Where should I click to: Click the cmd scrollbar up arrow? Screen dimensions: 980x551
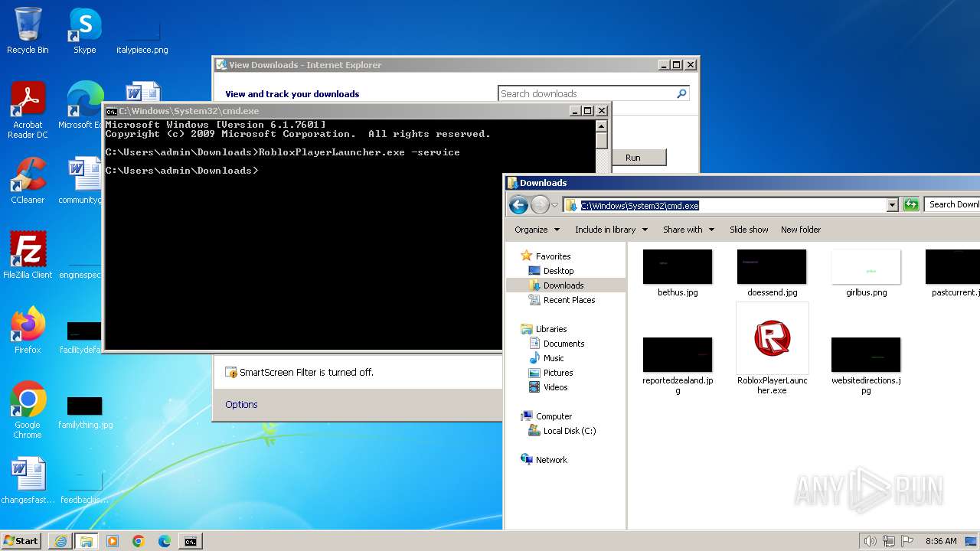coord(602,126)
